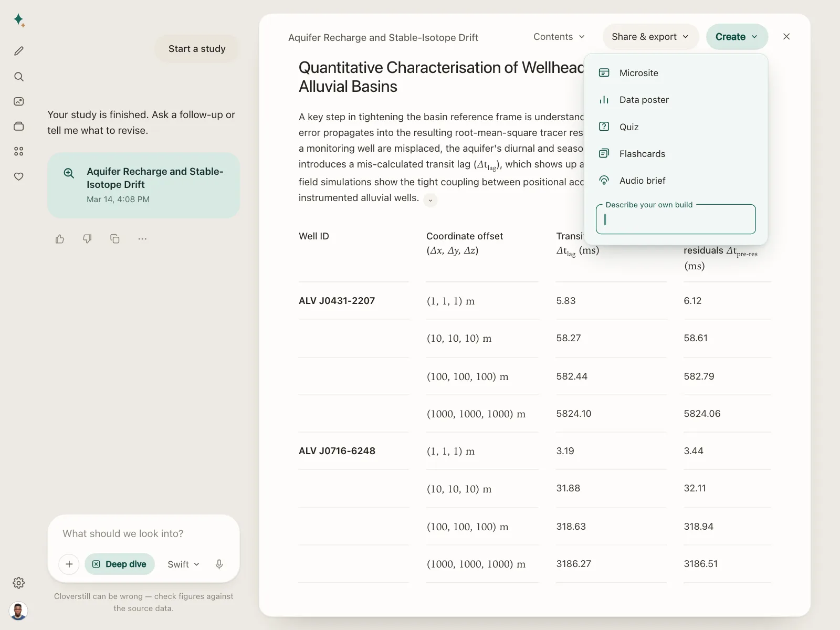Open favorites heart icon in sidebar
This screenshot has height=630, width=840.
19,176
